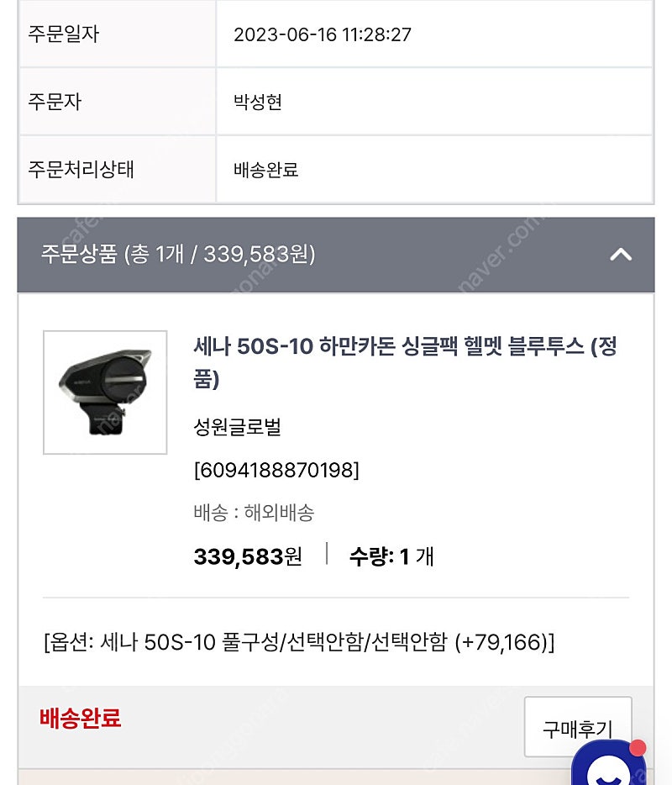Click orderer name 박성현

257,103
